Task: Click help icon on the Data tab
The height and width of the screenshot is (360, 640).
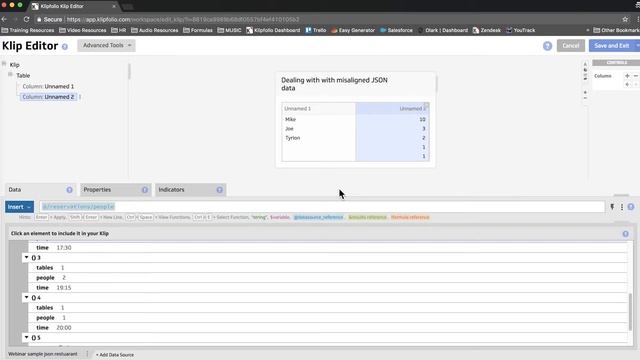Action: [69, 190]
